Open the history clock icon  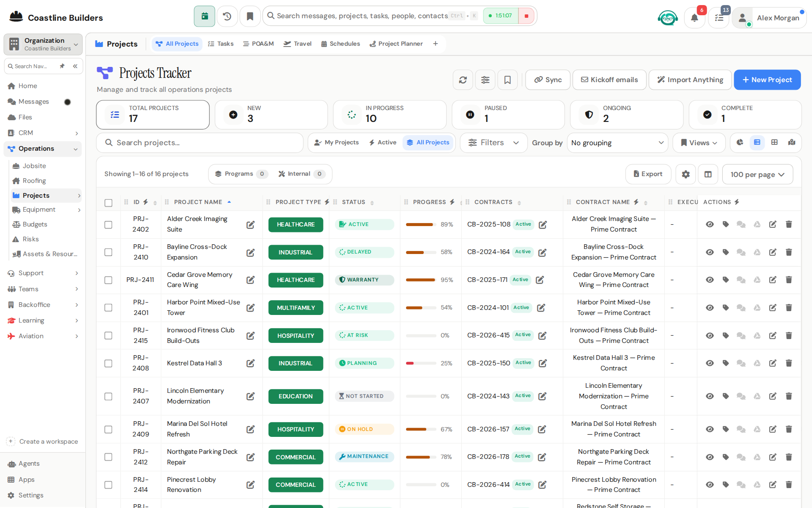pyautogui.click(x=227, y=16)
